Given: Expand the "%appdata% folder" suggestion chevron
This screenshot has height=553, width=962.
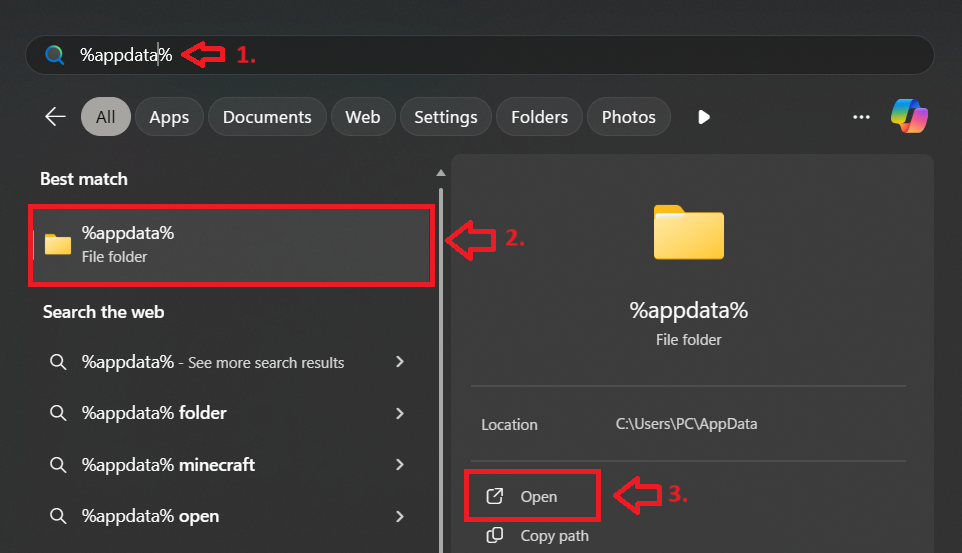Looking at the screenshot, I should tap(400, 413).
